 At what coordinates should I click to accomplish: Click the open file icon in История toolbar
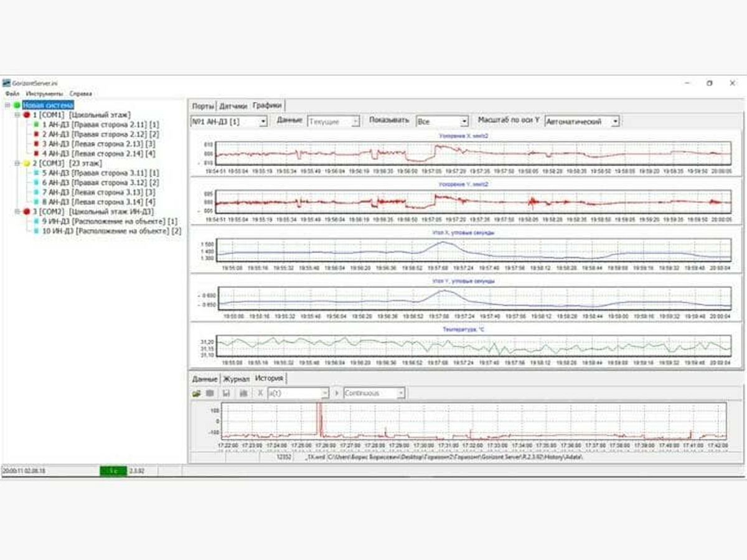pos(196,393)
